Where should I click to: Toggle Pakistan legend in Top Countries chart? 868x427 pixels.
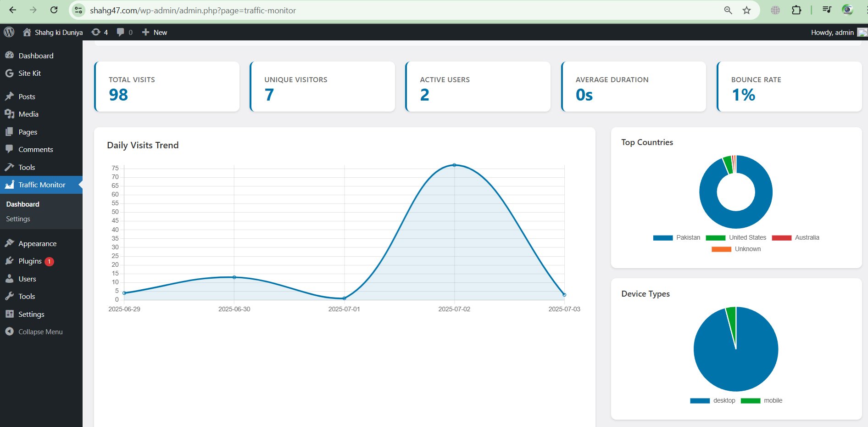[677, 238]
